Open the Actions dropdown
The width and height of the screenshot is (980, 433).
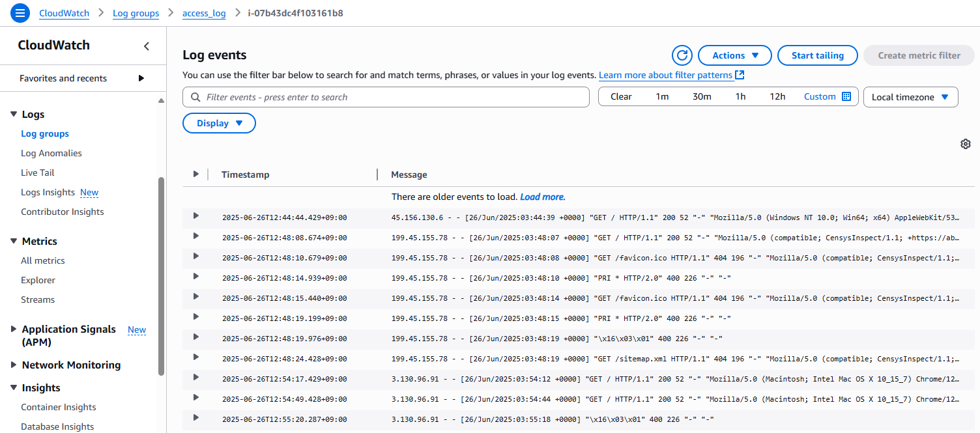coord(735,55)
